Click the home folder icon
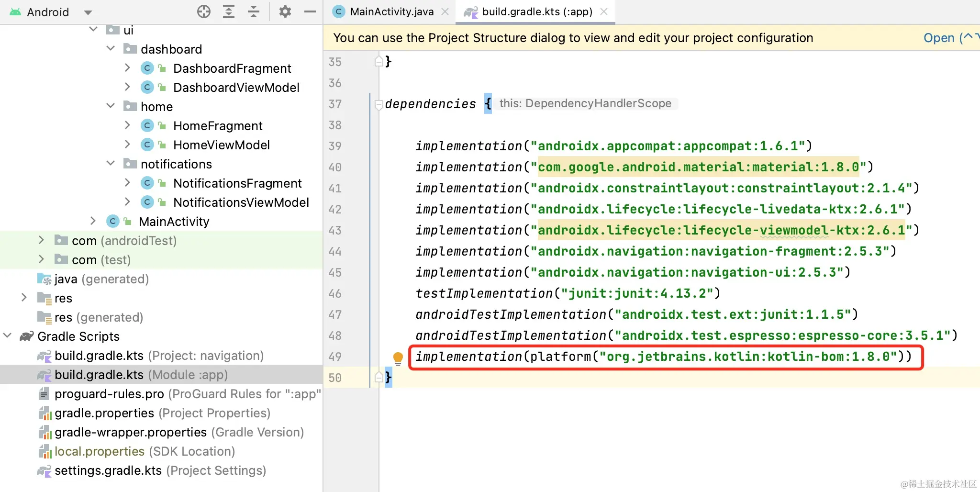The width and height of the screenshot is (980, 492). (x=130, y=106)
